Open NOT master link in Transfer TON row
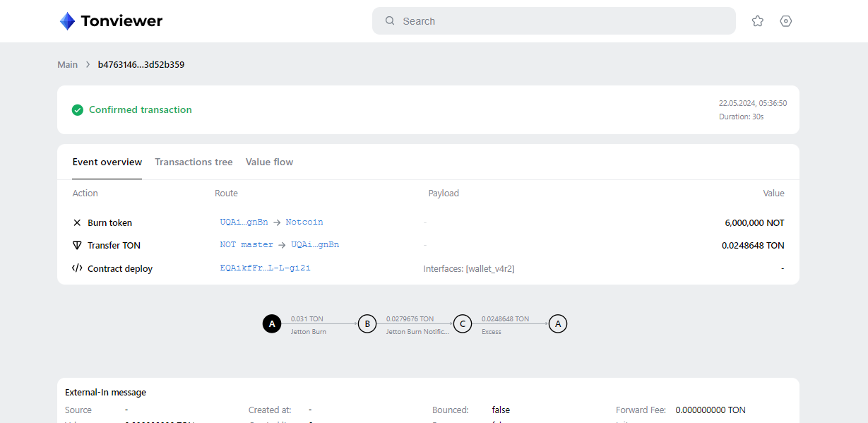 pyautogui.click(x=246, y=244)
